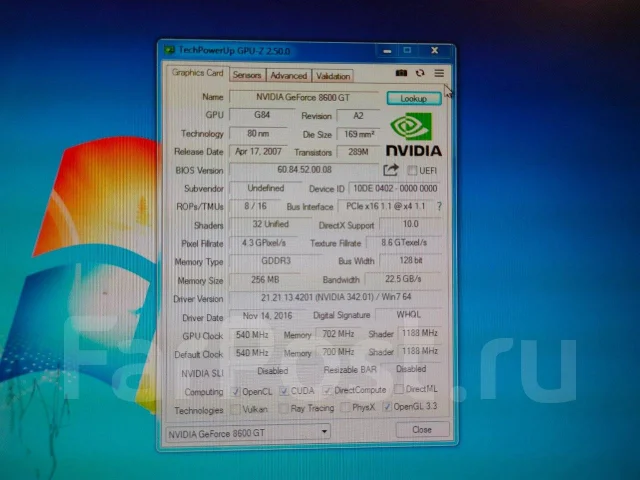This screenshot has width=640, height=480.
Task: Click the BIOS export share icon
Action: (x=391, y=170)
